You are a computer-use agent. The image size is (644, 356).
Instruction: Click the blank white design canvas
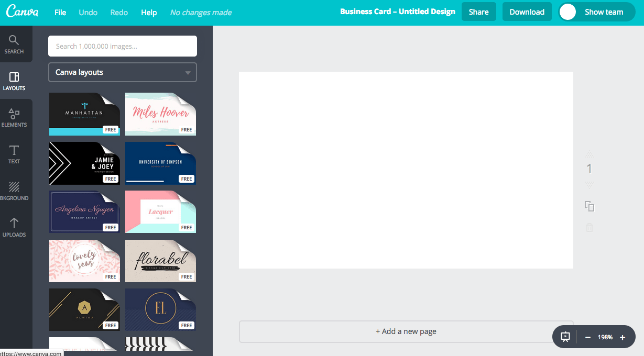tap(406, 170)
